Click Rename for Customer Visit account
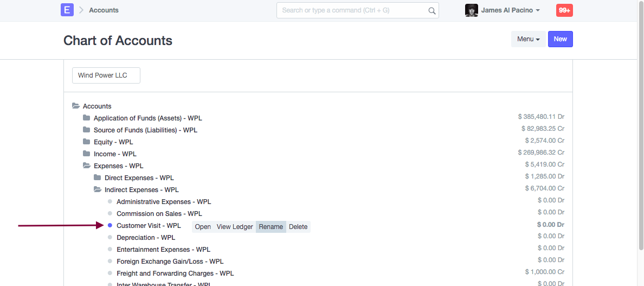This screenshot has height=286, width=644. 271,227
